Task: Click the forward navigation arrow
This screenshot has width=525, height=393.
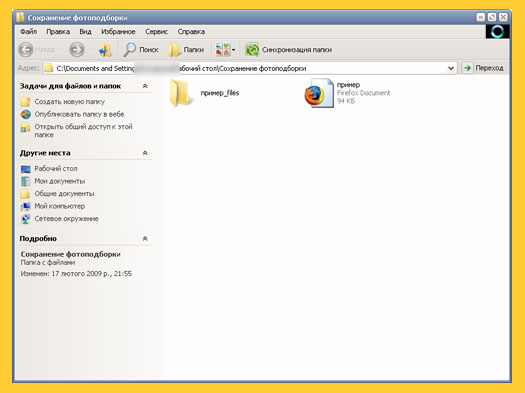Action: click(77, 50)
